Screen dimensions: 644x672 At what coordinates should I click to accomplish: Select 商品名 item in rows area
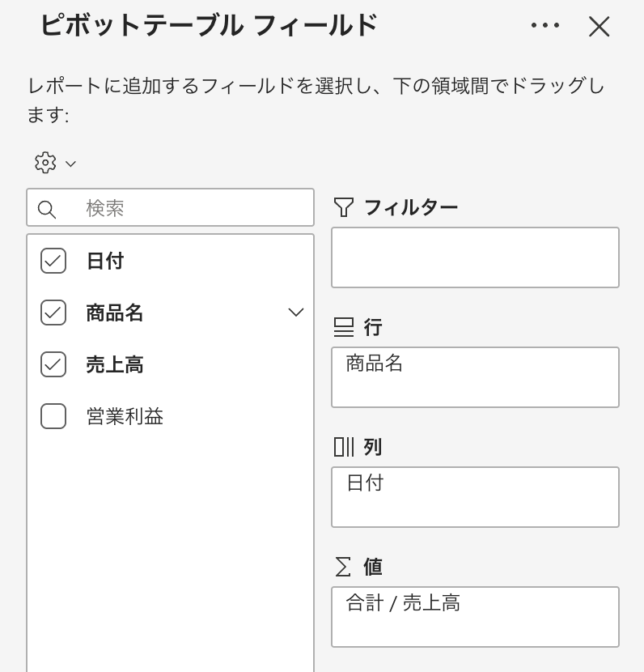375,364
